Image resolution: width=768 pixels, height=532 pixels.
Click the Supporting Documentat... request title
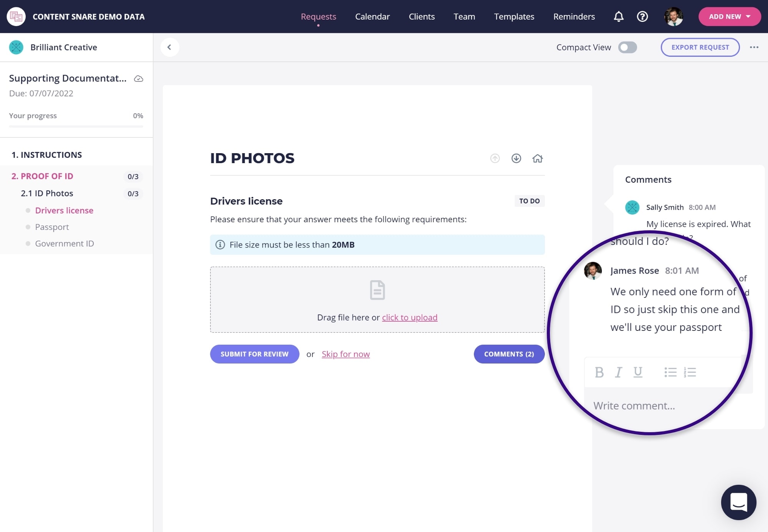click(x=68, y=78)
